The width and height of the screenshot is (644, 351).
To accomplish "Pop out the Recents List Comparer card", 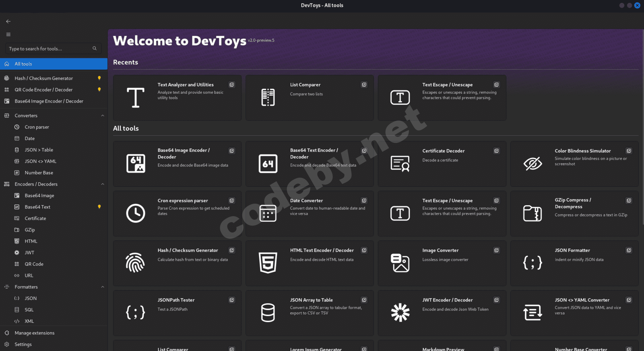I will 364,85.
